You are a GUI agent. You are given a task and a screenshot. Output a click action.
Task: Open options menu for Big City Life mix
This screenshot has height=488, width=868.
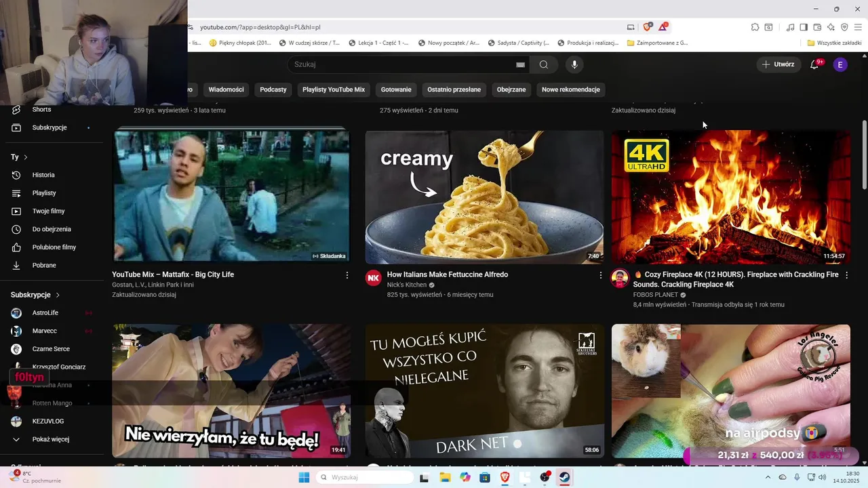pyautogui.click(x=347, y=275)
